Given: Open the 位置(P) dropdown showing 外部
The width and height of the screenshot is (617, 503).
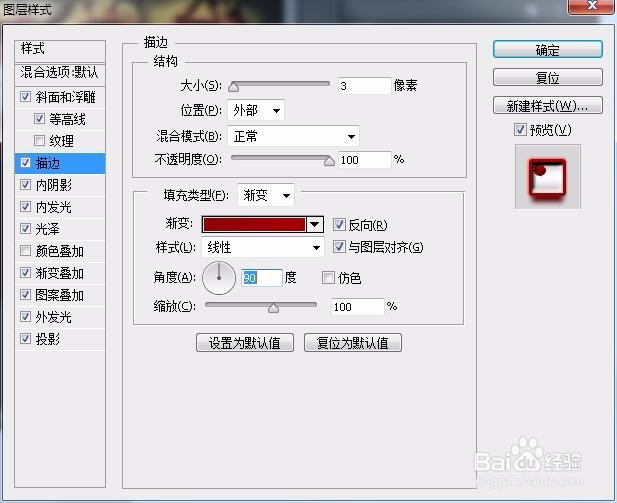Looking at the screenshot, I should point(256,110).
